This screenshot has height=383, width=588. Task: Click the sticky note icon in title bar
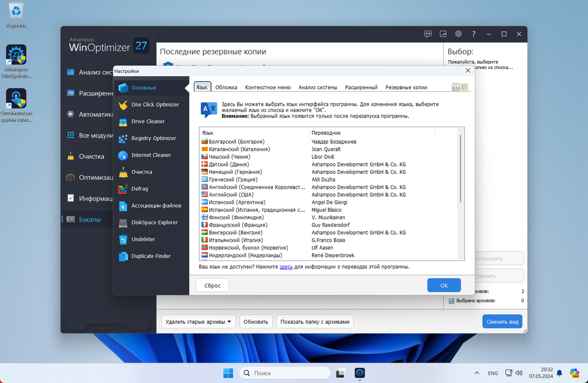point(443,34)
